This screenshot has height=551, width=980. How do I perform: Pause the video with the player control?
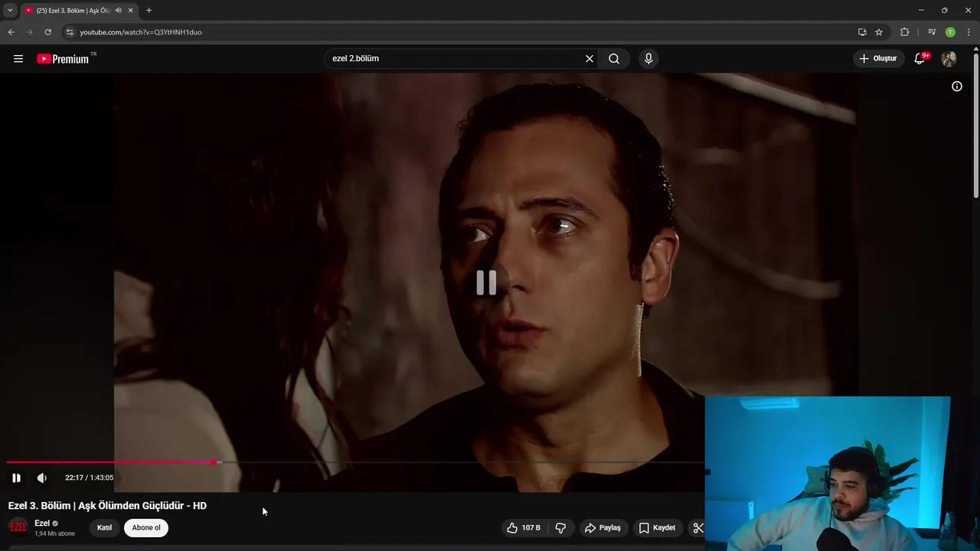[16, 478]
